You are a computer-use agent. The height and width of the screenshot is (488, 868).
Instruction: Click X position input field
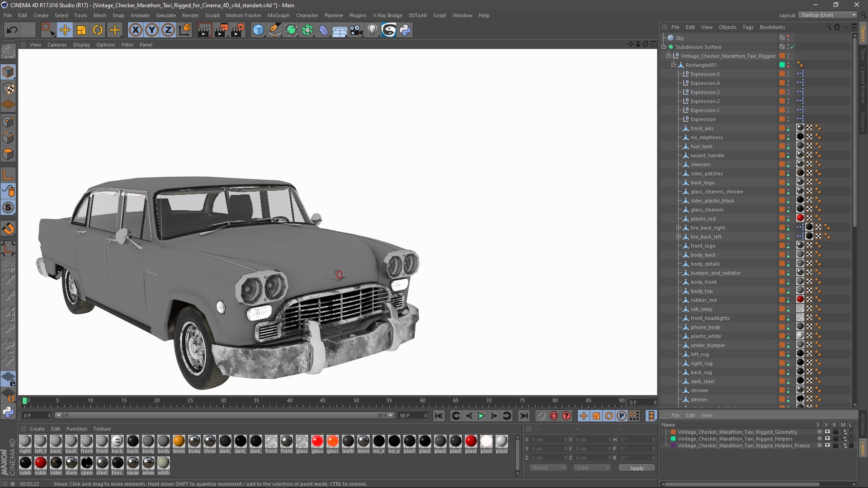[x=548, y=440]
